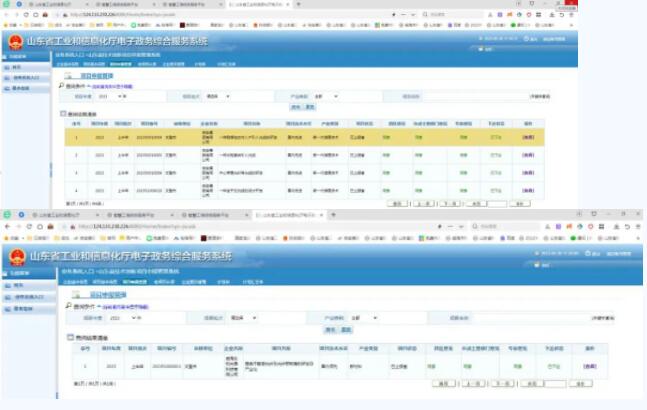Focus the page-number box in the single-result window pagination
647x410 pixels.
pos(555,384)
